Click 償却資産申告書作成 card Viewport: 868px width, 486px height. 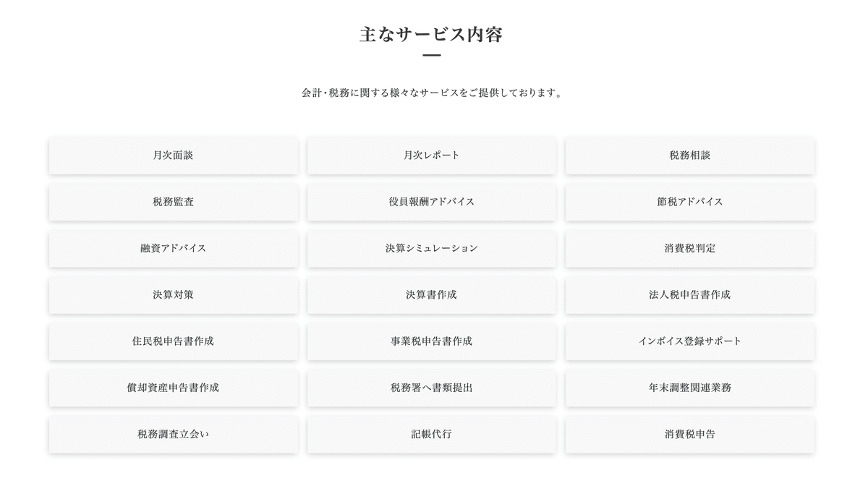[174, 388]
